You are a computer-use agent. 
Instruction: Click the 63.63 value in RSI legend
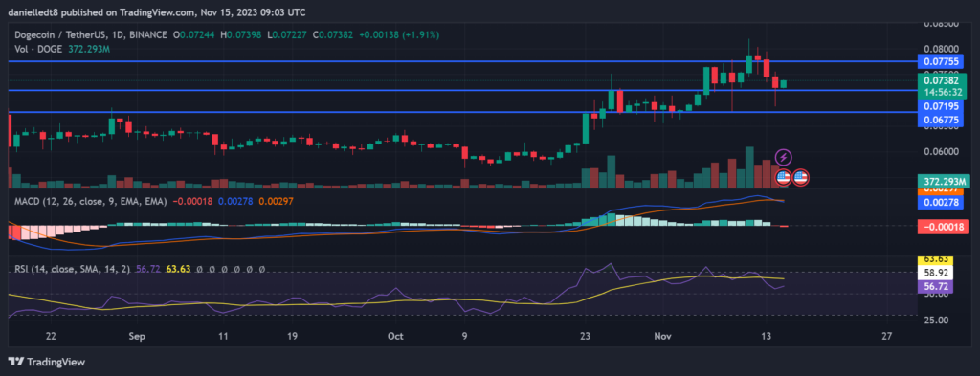[x=178, y=269]
